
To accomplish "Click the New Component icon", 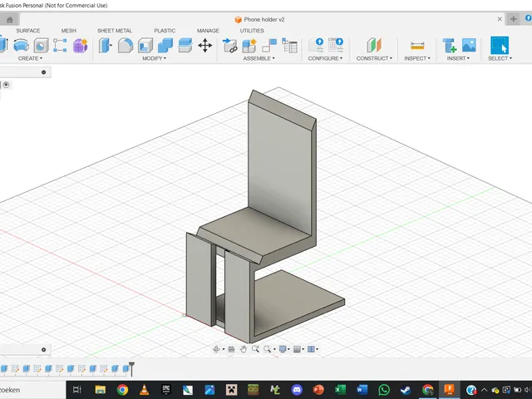I will click(x=249, y=46).
